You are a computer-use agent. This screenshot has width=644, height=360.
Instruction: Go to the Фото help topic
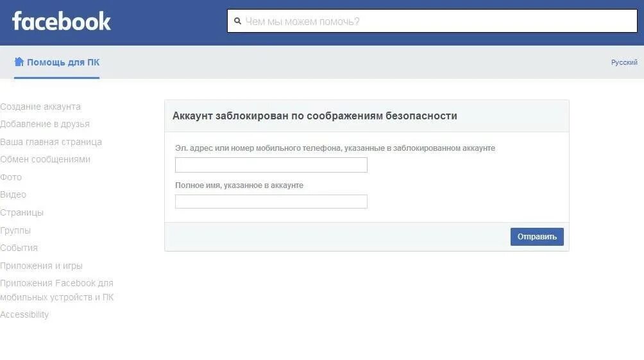[11, 177]
